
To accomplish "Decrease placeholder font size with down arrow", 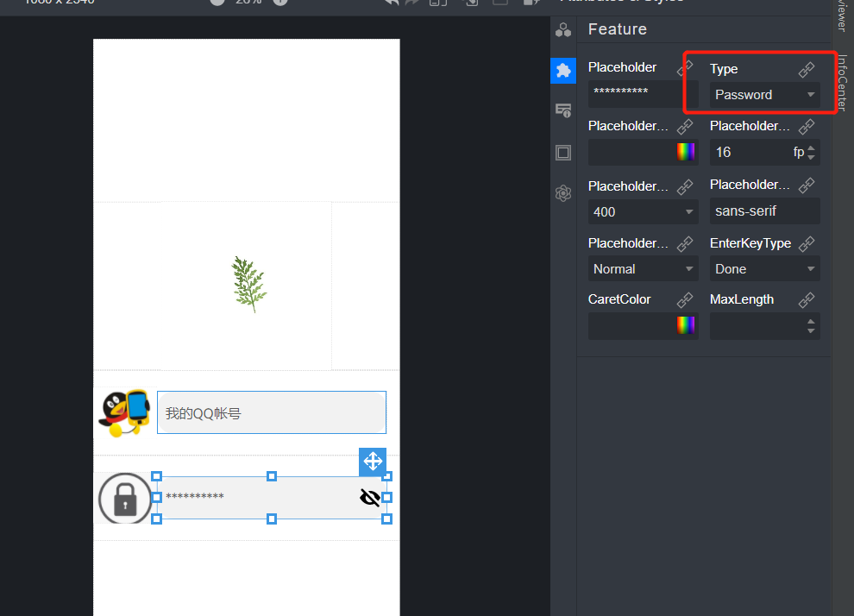I will click(811, 157).
